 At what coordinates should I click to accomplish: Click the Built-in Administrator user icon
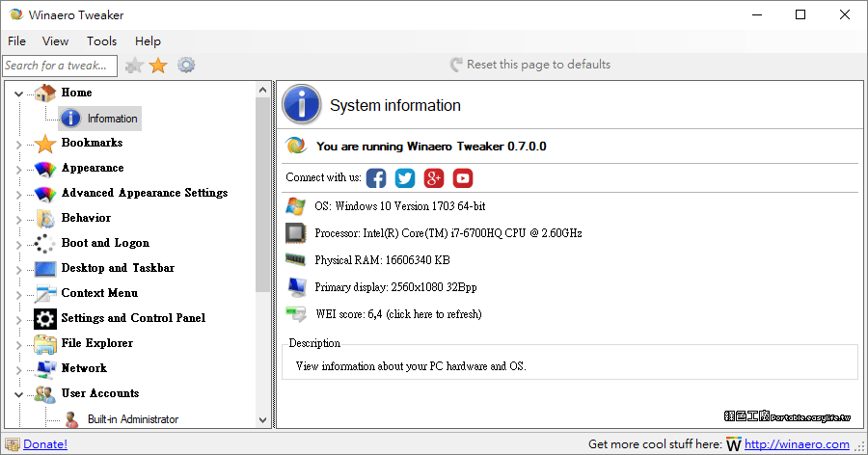pyautogui.click(x=71, y=419)
